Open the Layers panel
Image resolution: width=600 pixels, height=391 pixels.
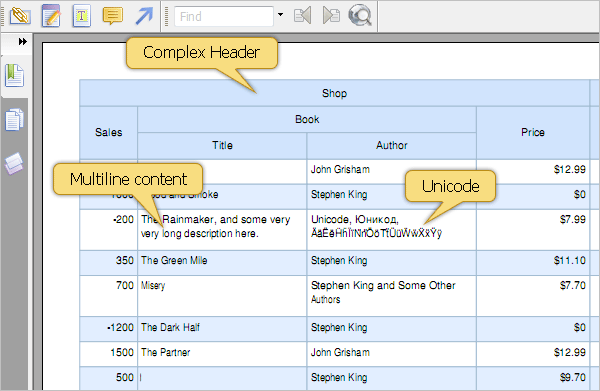[15, 164]
